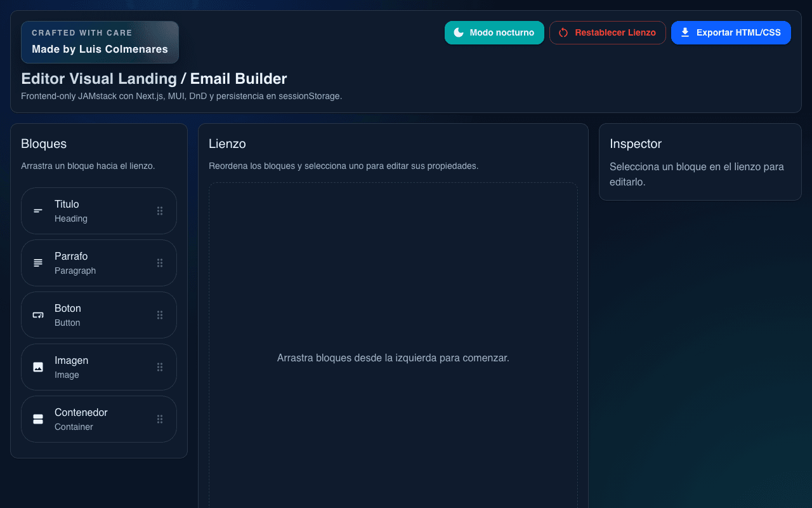Click the reset arrow icon in Restablecer Lienzo
This screenshot has width=812, height=508.
[563, 32]
